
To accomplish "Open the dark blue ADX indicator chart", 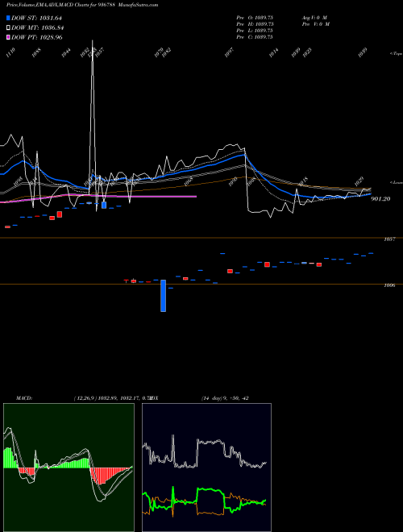I will tap(206, 468).
